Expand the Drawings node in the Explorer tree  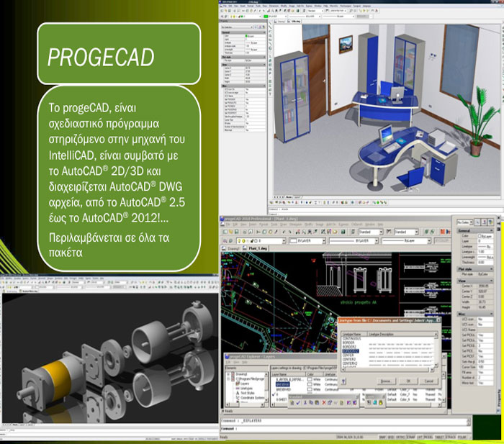pyautogui.click(x=229, y=373)
